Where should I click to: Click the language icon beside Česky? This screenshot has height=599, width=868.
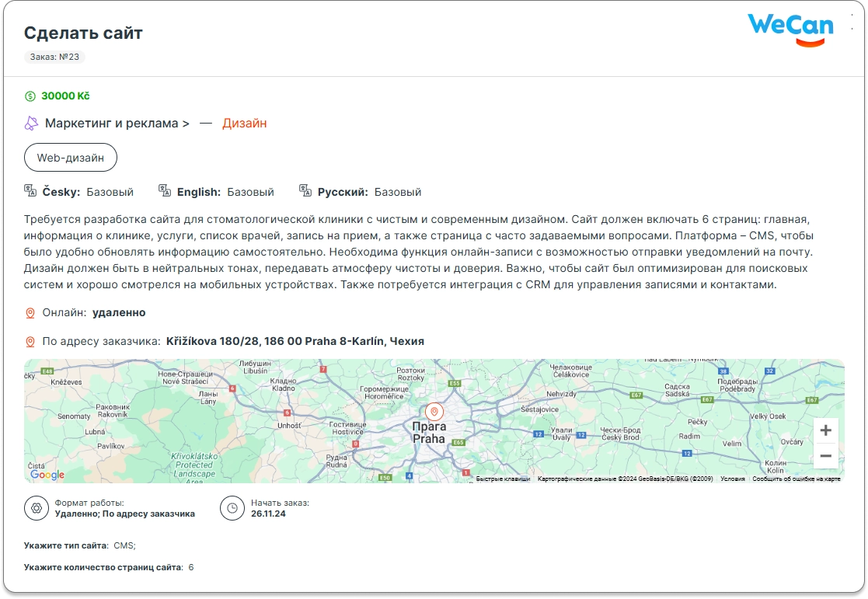coord(30,191)
